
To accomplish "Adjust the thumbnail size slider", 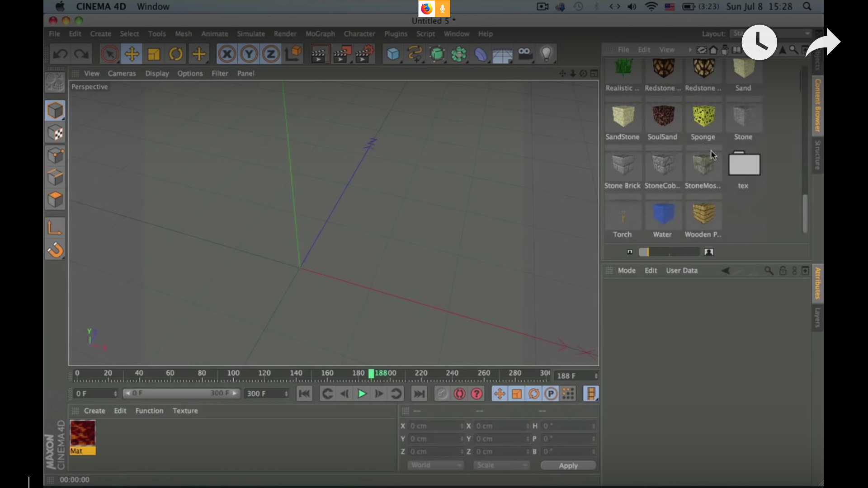I will pyautogui.click(x=669, y=252).
